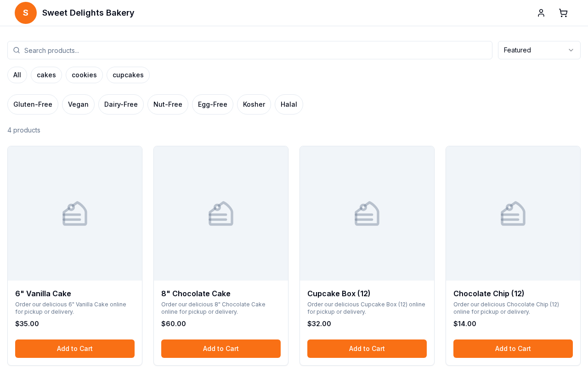Enable the Vegan filter

pos(78,104)
